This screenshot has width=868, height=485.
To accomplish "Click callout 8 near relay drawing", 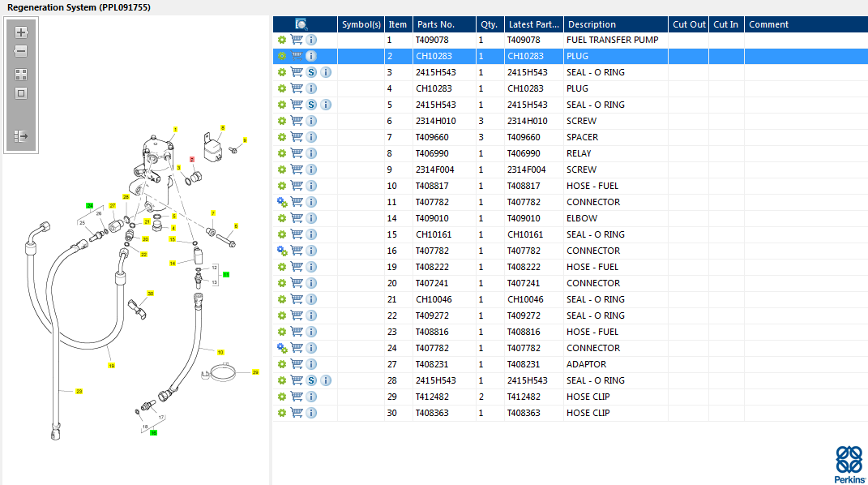I will coord(223,128).
